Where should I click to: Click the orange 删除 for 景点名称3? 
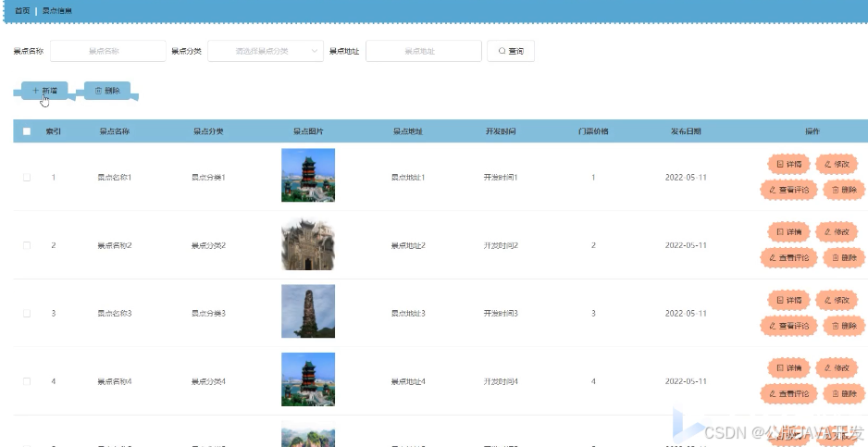click(x=844, y=326)
